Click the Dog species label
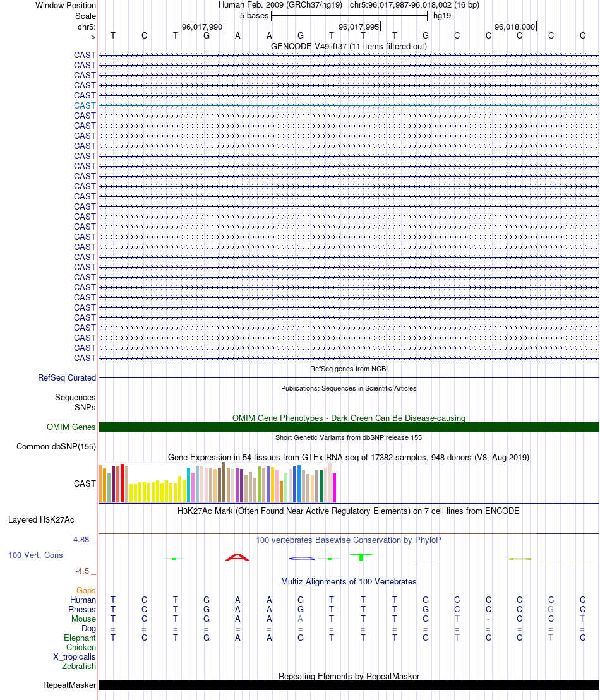 point(88,628)
